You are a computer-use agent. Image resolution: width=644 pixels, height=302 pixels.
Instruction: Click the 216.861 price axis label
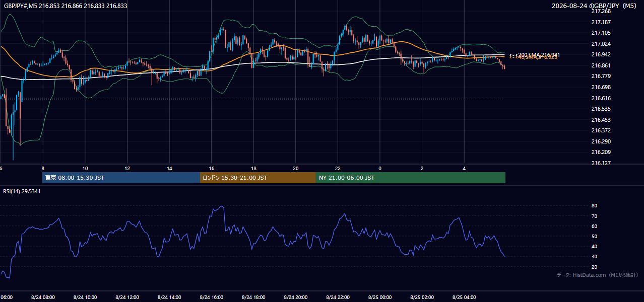click(601, 65)
